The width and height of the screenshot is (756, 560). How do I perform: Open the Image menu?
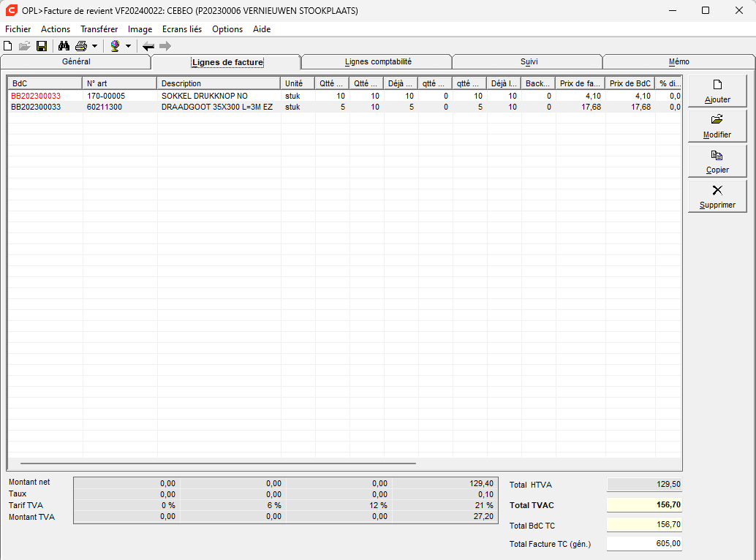click(140, 29)
